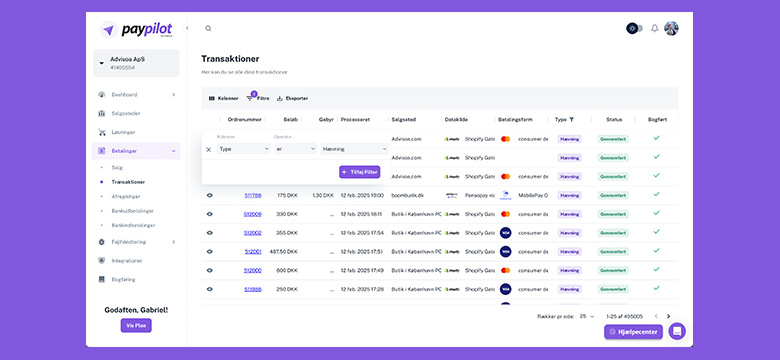Click the Mastercard icon in row 512009
Image resolution: width=780 pixels, height=360 pixels.
pyautogui.click(x=505, y=214)
